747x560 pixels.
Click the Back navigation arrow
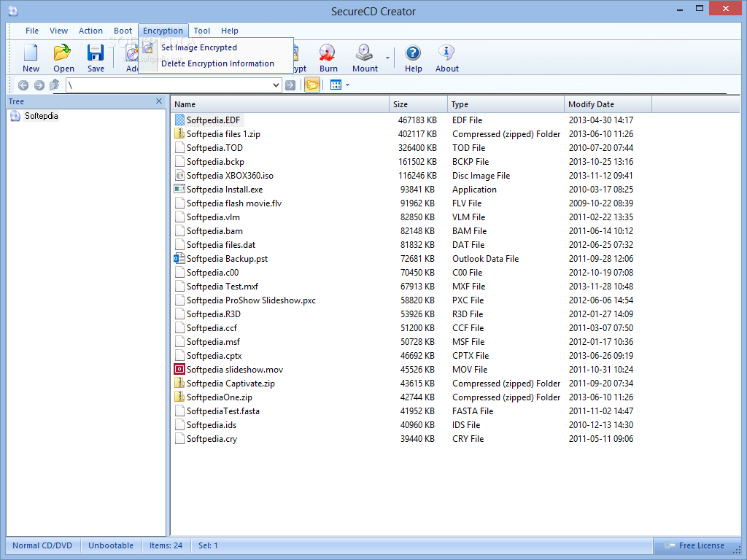(23, 85)
